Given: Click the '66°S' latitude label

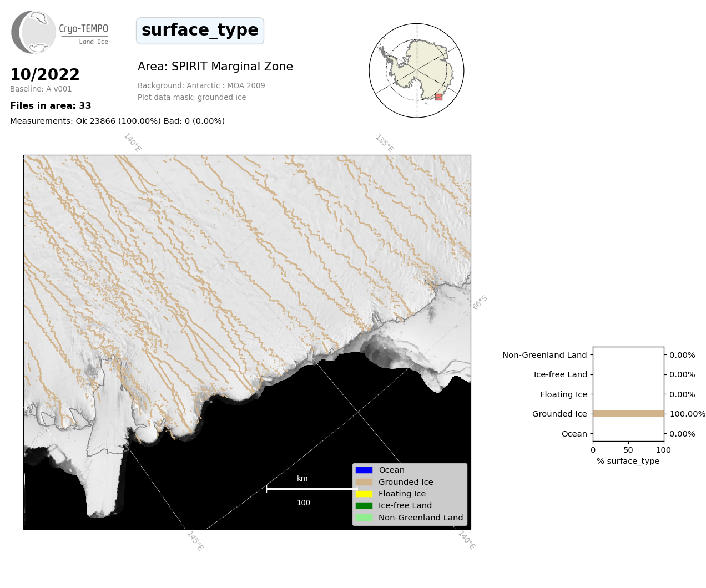Looking at the screenshot, I should (480, 302).
